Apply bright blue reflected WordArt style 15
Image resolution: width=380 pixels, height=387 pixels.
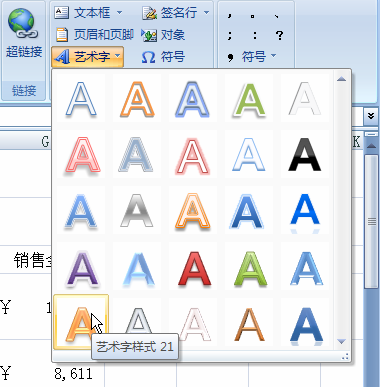click(x=305, y=211)
